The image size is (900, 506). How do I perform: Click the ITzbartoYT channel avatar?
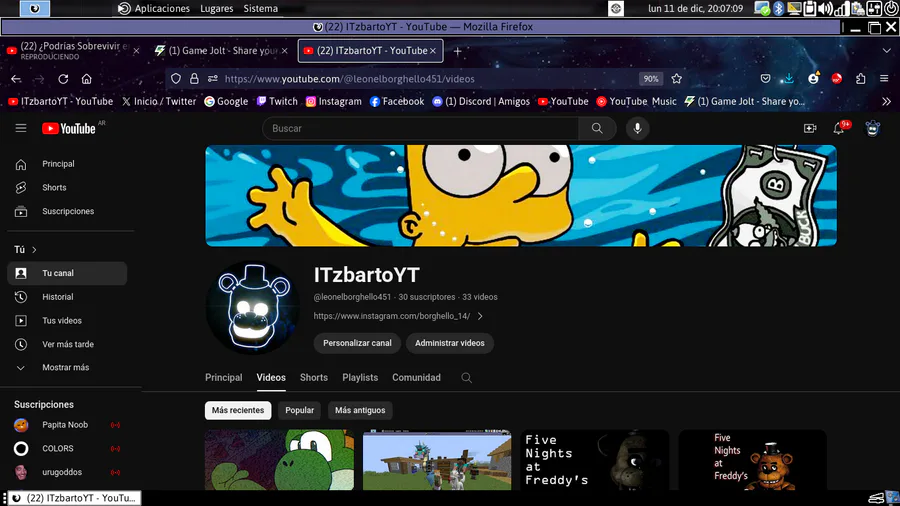253,308
